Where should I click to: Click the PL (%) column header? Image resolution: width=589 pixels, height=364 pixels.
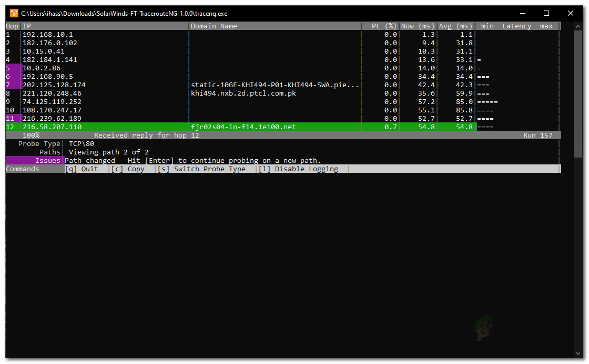tap(384, 26)
